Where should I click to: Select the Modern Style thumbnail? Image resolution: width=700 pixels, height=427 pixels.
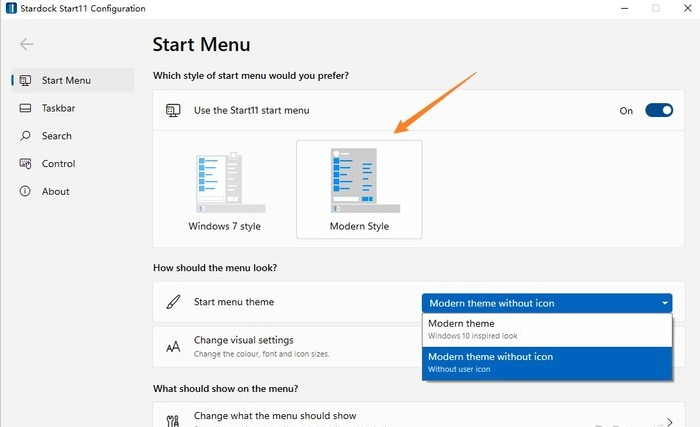point(359,189)
